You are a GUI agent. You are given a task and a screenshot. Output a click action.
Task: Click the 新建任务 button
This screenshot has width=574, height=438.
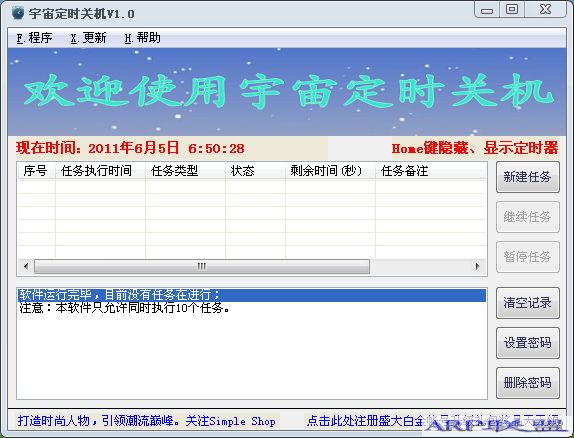coord(528,177)
